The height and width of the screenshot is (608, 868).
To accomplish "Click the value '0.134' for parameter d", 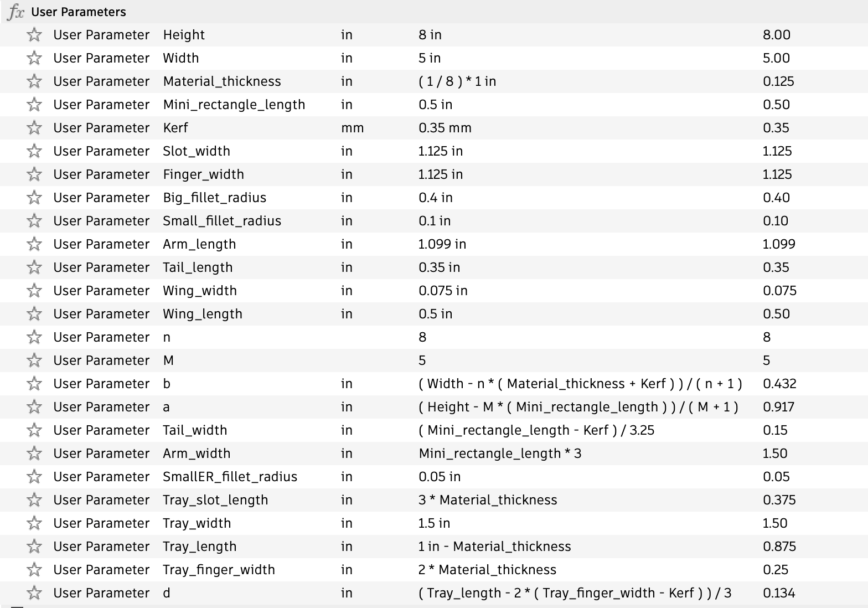I will click(x=779, y=593).
